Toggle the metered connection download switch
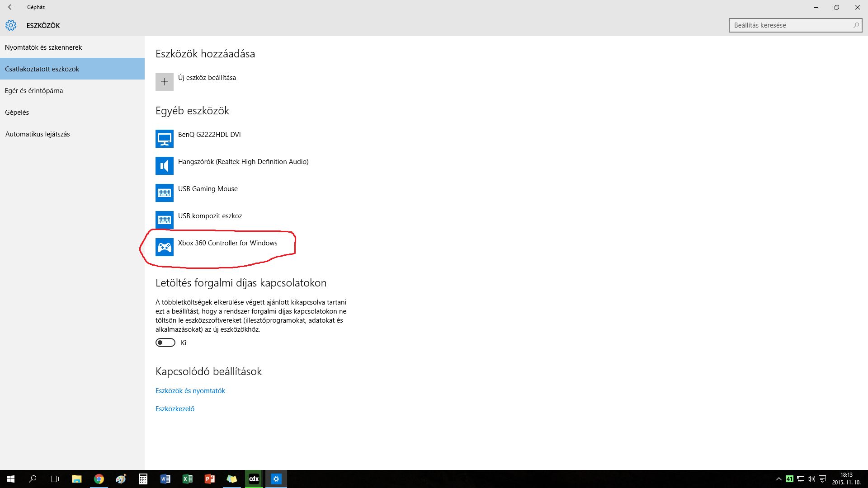Viewport: 868px width, 488px height. [165, 343]
